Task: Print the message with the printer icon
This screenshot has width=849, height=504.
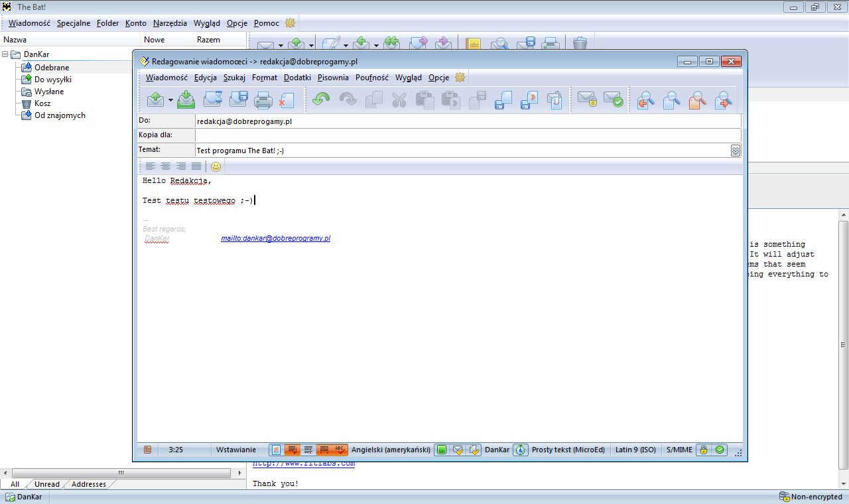Action: click(x=263, y=100)
